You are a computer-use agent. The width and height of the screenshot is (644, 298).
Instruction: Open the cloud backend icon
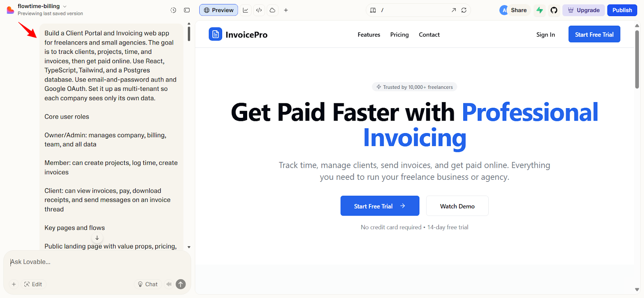(x=272, y=10)
